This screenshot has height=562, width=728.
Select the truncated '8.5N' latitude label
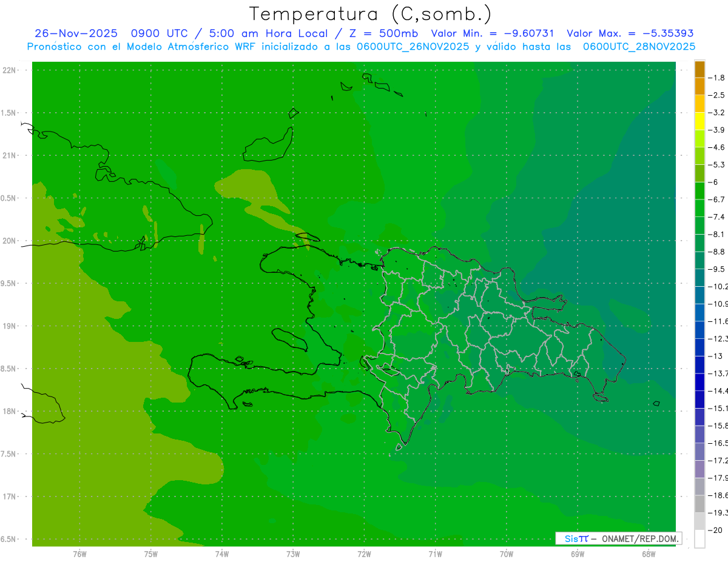pyautogui.click(x=8, y=369)
